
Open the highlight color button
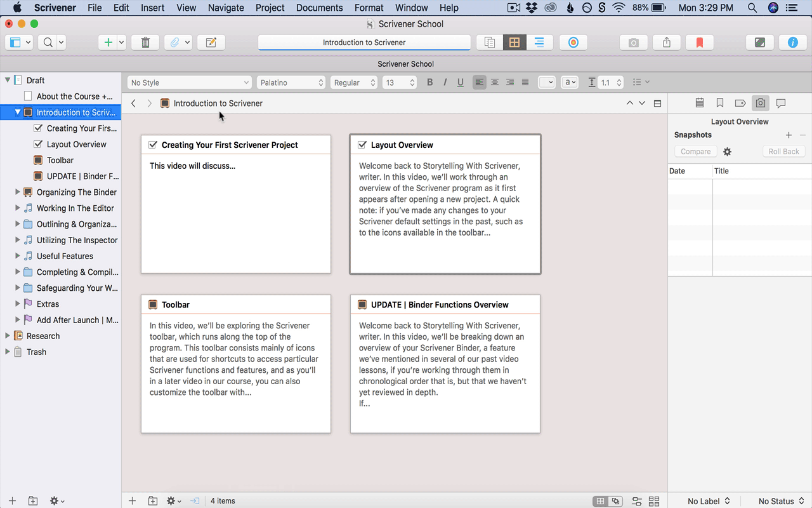point(570,83)
